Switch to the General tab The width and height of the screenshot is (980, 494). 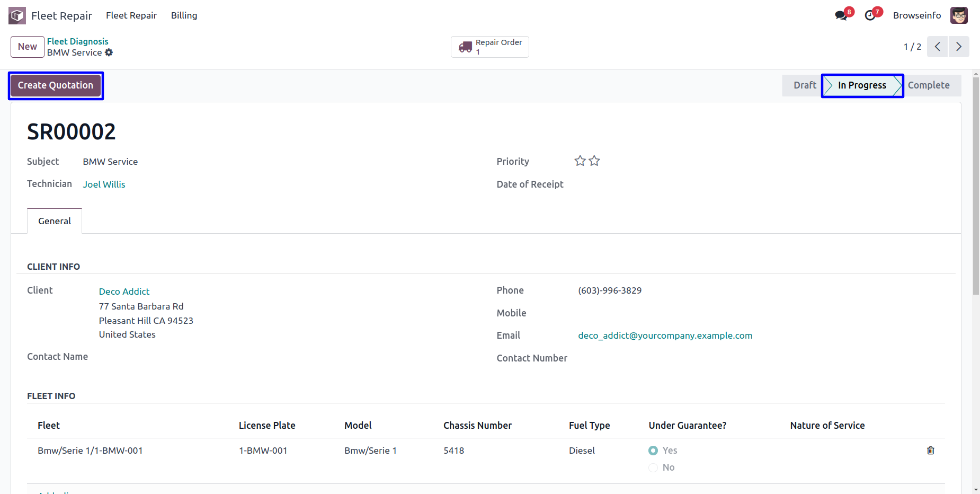tap(55, 221)
